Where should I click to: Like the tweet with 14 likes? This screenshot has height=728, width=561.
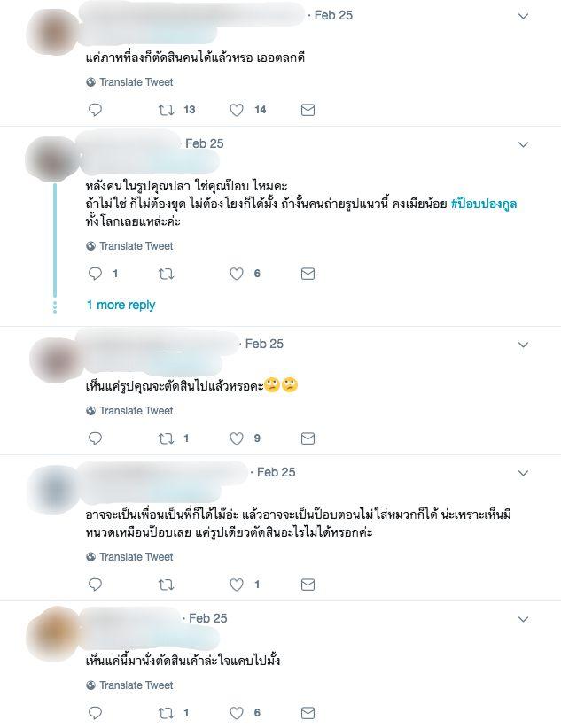click(x=237, y=110)
